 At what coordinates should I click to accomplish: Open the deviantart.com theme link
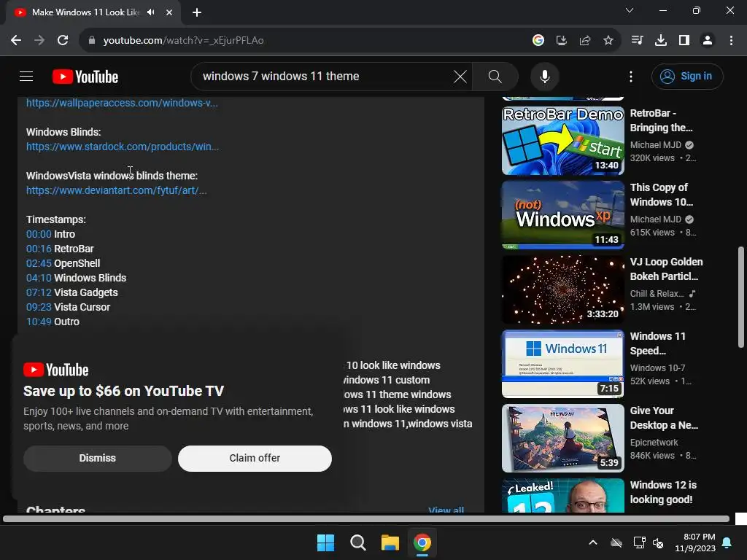click(116, 190)
